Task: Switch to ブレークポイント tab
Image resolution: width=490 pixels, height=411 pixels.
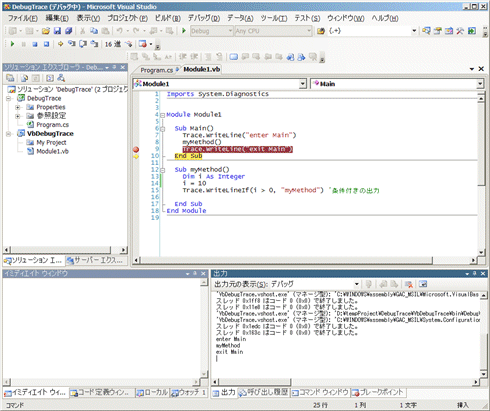Action: click(378, 392)
